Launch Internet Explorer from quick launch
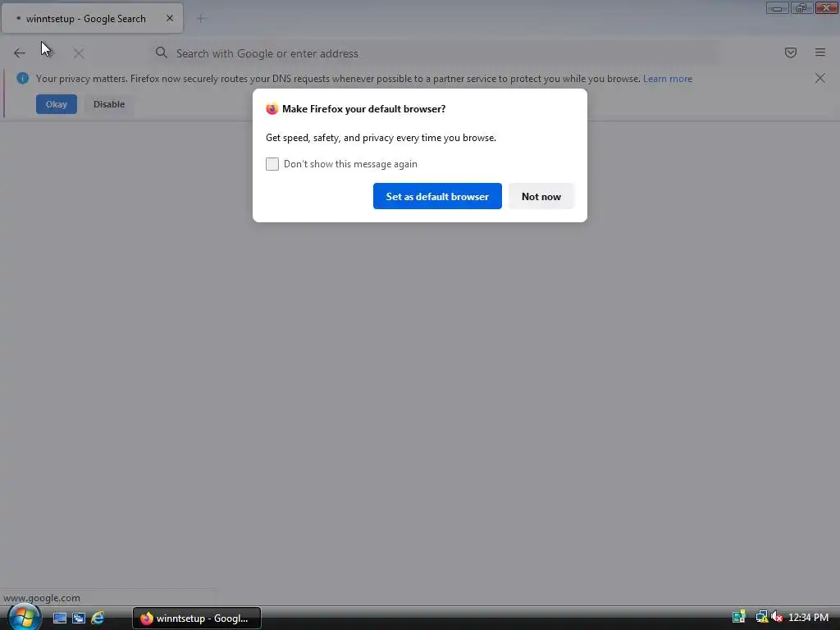This screenshot has height=630, width=840. pyautogui.click(x=98, y=619)
